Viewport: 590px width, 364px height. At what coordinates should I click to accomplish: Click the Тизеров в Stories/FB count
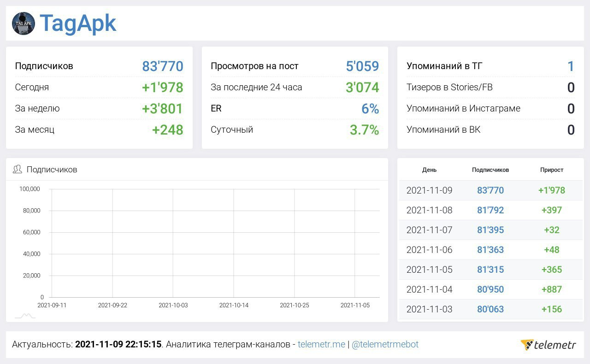coord(571,88)
